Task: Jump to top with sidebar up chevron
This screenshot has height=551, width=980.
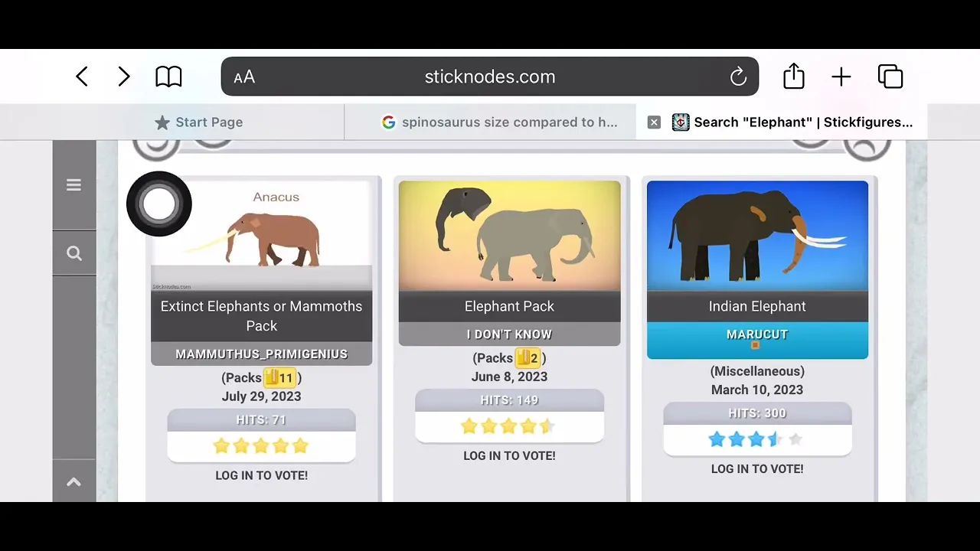Action: pyautogui.click(x=73, y=481)
